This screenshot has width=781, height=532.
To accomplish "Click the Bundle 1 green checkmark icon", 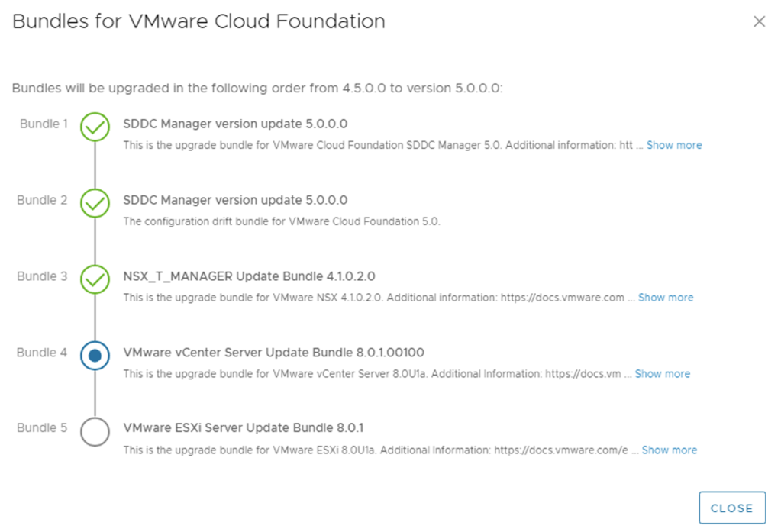I will [95, 127].
